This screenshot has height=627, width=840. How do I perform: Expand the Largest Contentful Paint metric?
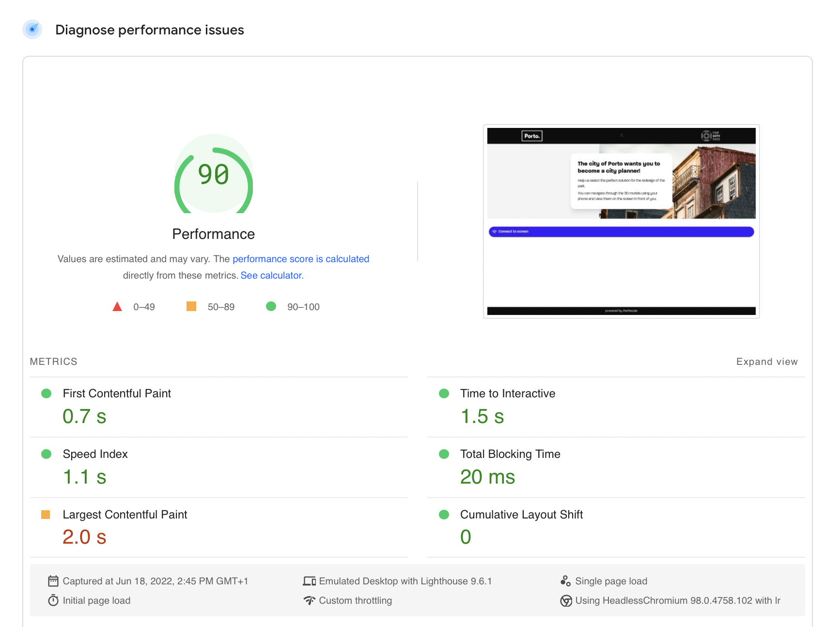click(124, 515)
